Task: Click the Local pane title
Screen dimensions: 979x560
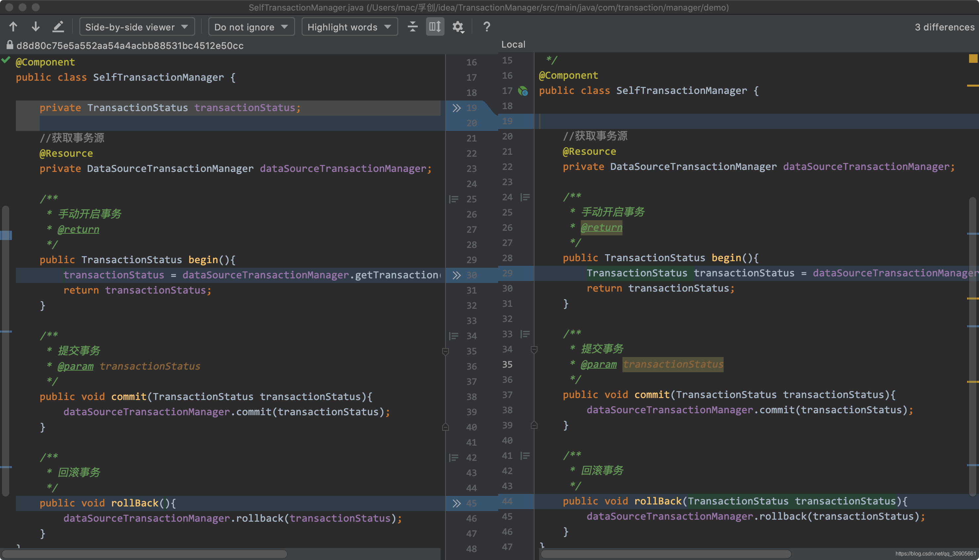Action: (513, 45)
